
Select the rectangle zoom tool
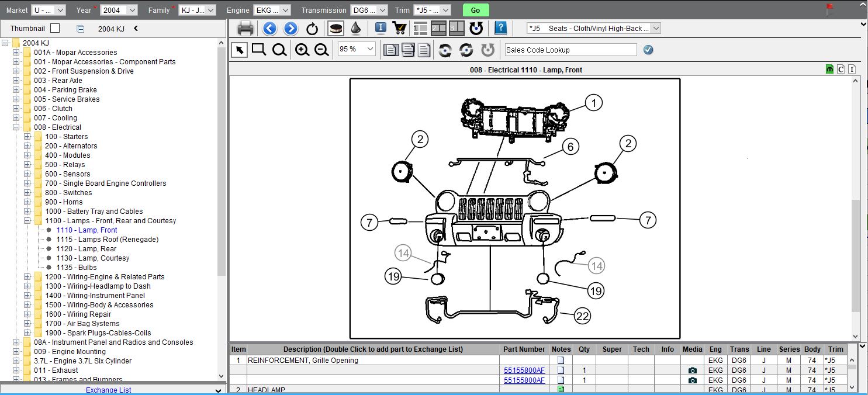pyautogui.click(x=259, y=50)
